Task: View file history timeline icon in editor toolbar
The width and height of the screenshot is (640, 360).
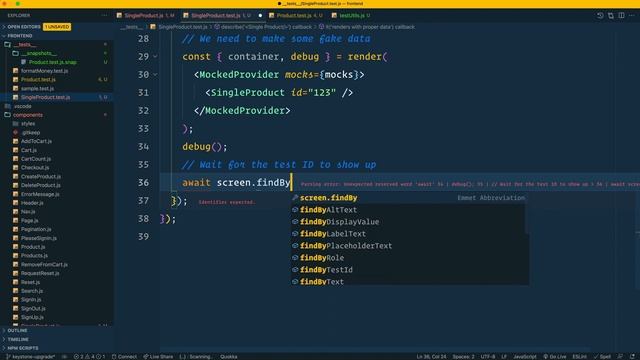Action: point(600,16)
